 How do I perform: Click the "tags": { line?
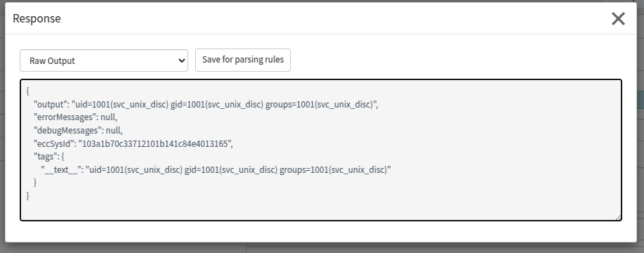click(49, 157)
